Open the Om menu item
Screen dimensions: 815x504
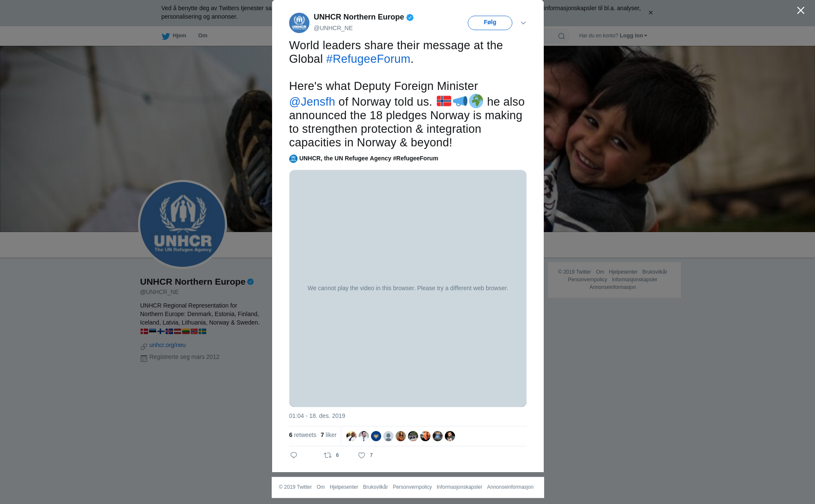(x=202, y=36)
